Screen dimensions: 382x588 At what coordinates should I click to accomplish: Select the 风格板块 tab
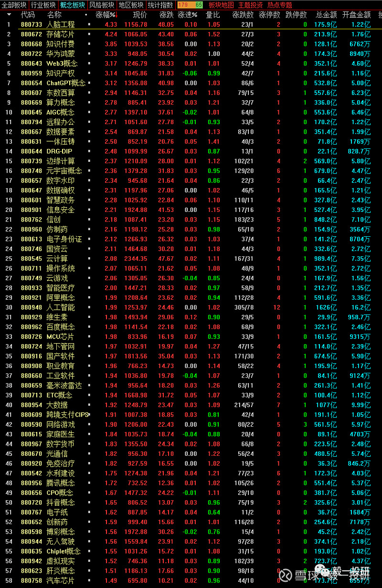pos(102,5)
